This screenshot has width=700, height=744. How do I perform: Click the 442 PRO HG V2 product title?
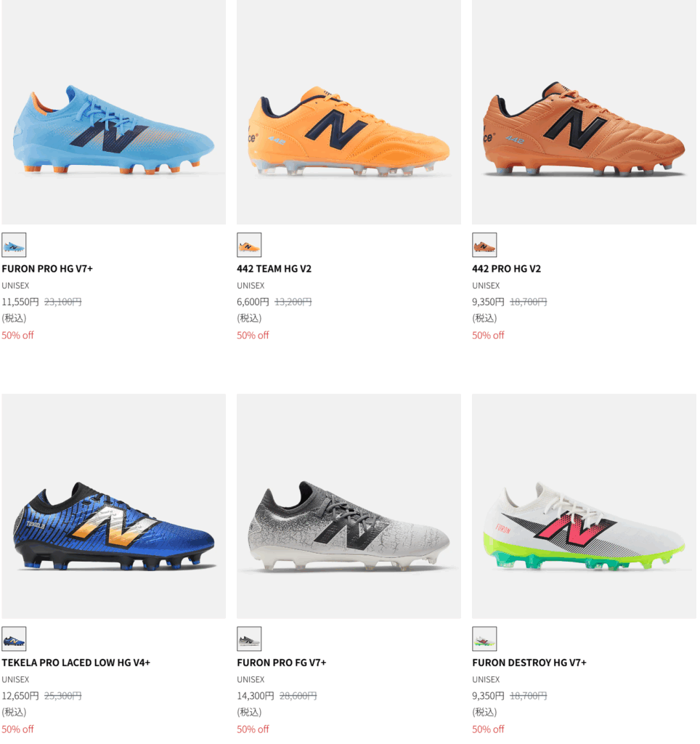click(x=506, y=269)
